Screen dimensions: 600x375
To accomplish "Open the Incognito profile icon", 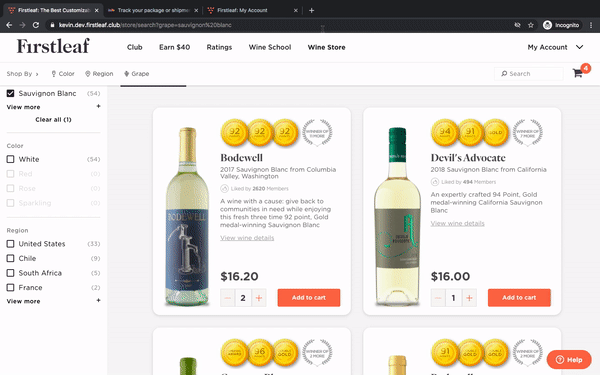I will pyautogui.click(x=547, y=25).
